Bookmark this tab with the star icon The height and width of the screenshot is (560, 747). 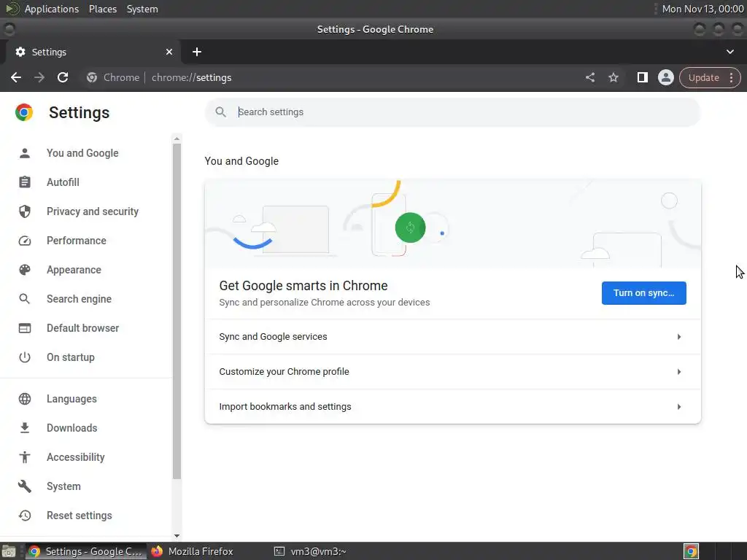613,77
